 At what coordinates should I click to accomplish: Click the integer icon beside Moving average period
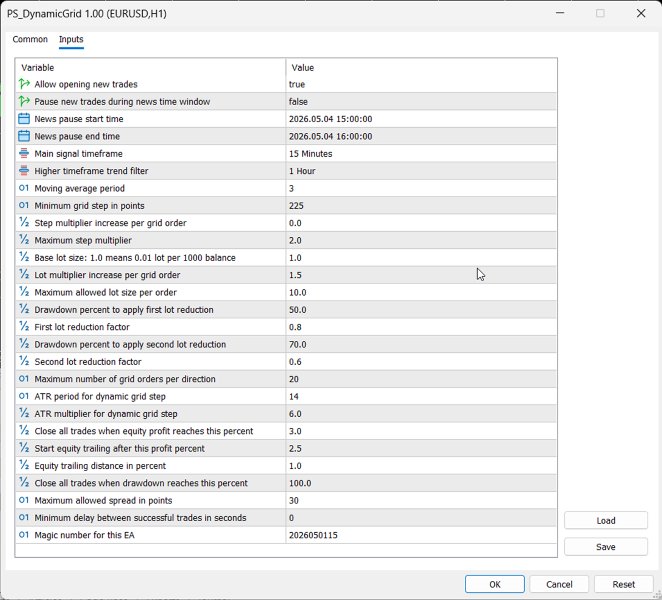[x=24, y=188]
